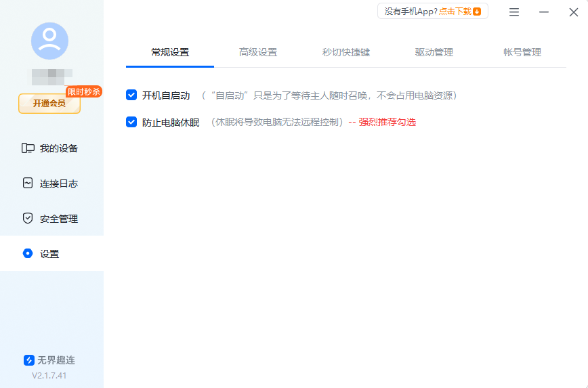Click the blurred username below avatar
The image size is (588, 388).
tap(51, 77)
